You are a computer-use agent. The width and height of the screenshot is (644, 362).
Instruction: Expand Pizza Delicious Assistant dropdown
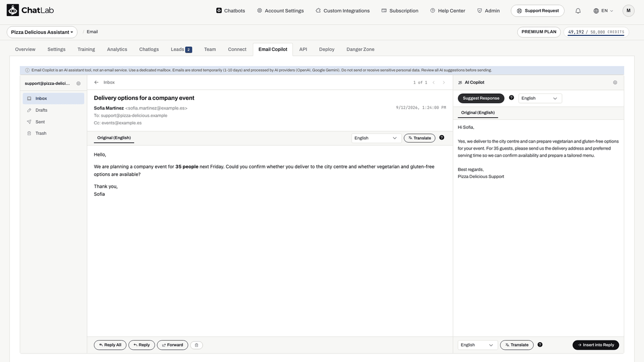(x=42, y=32)
